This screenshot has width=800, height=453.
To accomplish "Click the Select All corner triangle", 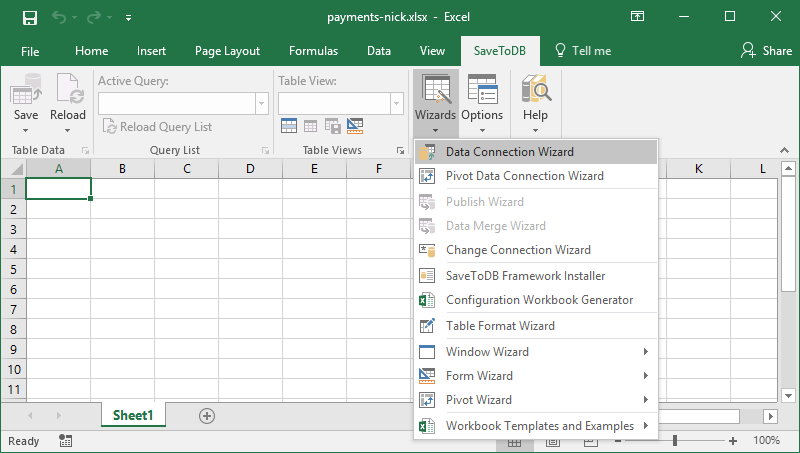I will [15, 169].
